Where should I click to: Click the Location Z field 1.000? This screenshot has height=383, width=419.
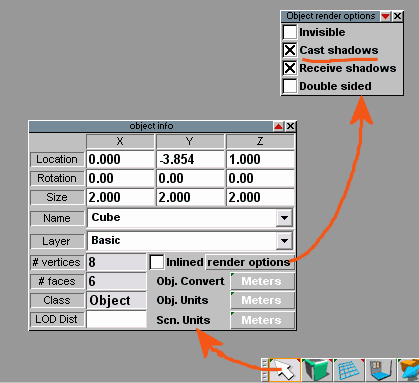[260, 159]
